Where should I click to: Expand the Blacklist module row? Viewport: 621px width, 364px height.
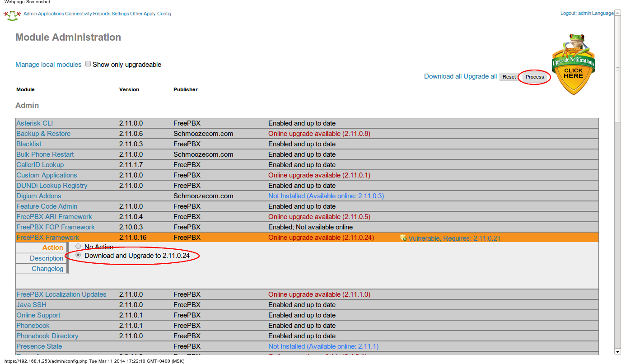click(x=29, y=144)
